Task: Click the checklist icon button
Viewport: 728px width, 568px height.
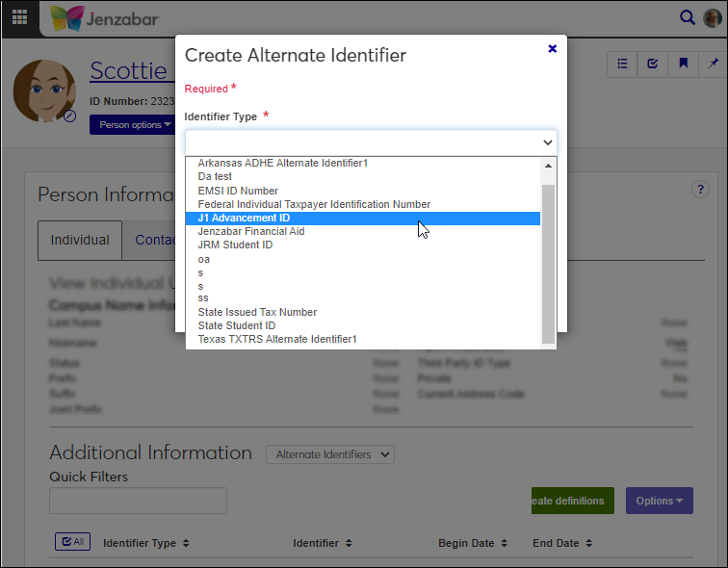Action: coord(652,64)
